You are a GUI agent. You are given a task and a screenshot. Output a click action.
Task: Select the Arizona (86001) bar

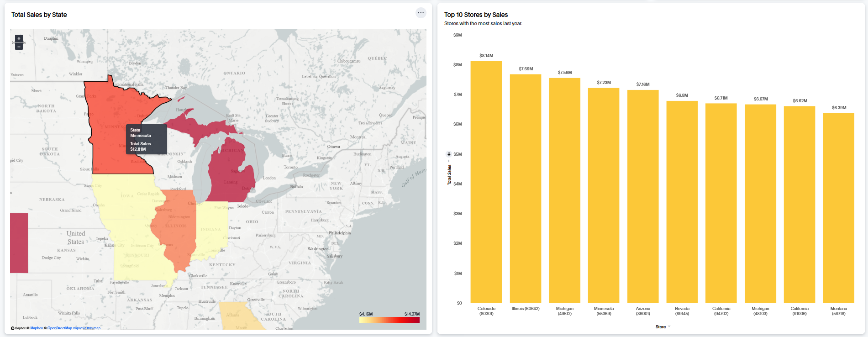click(x=643, y=196)
